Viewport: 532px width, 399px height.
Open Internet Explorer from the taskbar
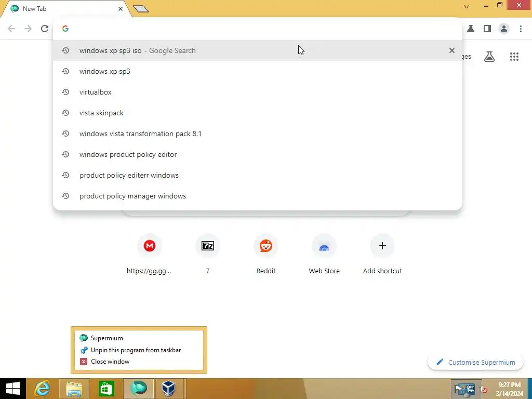tap(43, 389)
